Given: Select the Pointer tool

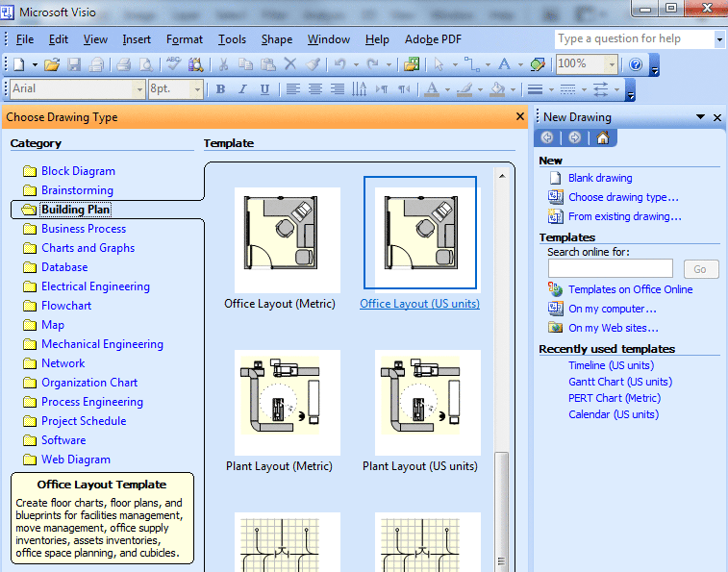Looking at the screenshot, I should (x=439, y=64).
